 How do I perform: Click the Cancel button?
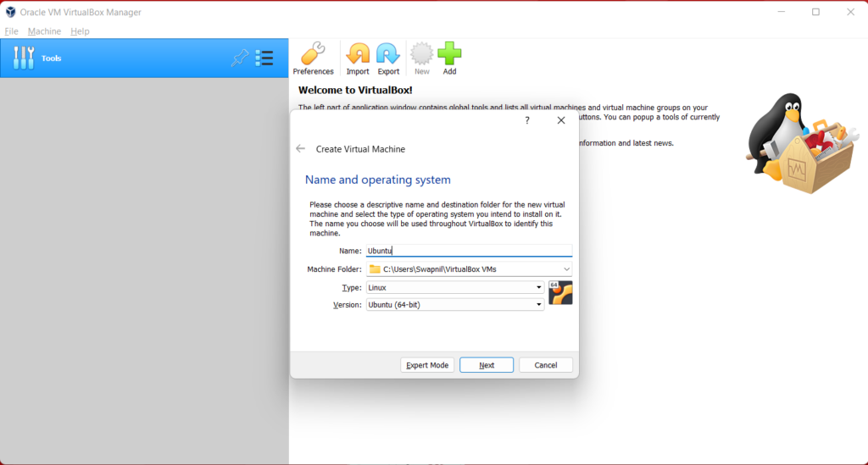[546, 365]
